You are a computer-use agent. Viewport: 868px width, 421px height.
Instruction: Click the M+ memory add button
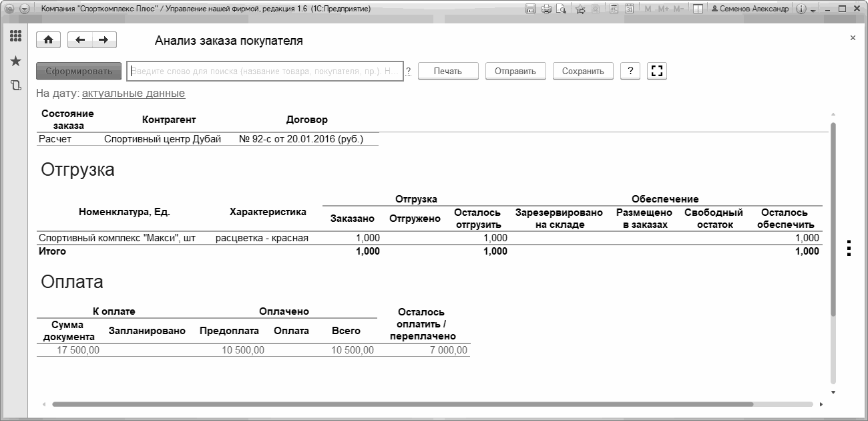pyautogui.click(x=663, y=9)
